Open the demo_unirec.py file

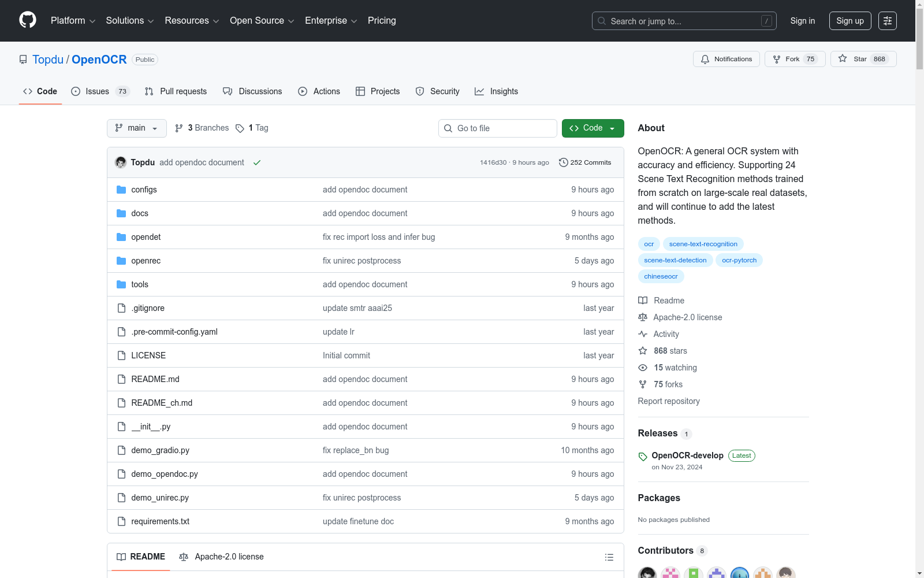160,498
